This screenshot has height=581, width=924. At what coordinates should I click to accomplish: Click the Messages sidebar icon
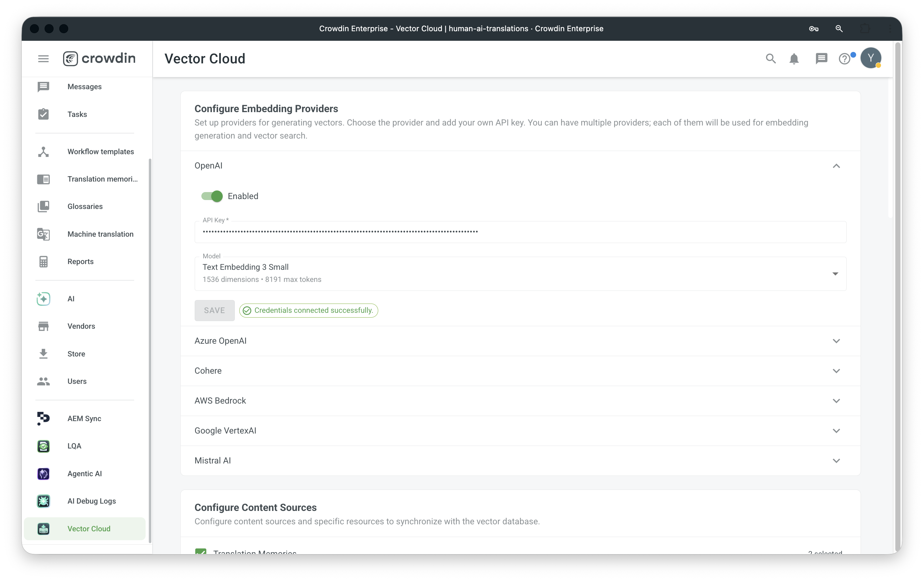pos(43,87)
